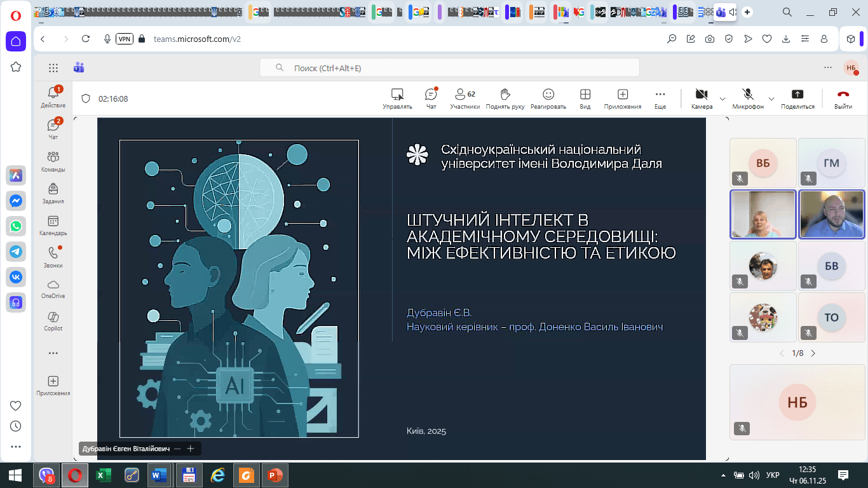
Task: Open Telegram in the Opera sidebar
Action: click(15, 252)
